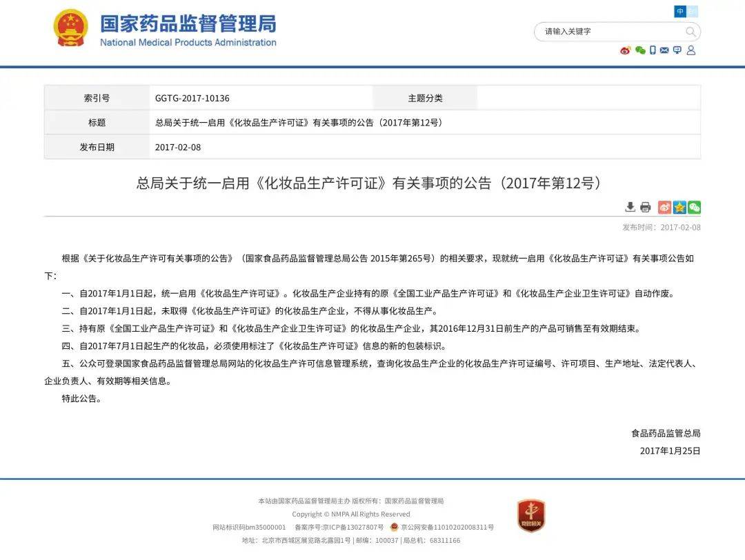Click the 国家药品监督管理局 site title
Image resolution: width=745 pixels, height=560 pixels.
pos(188,23)
